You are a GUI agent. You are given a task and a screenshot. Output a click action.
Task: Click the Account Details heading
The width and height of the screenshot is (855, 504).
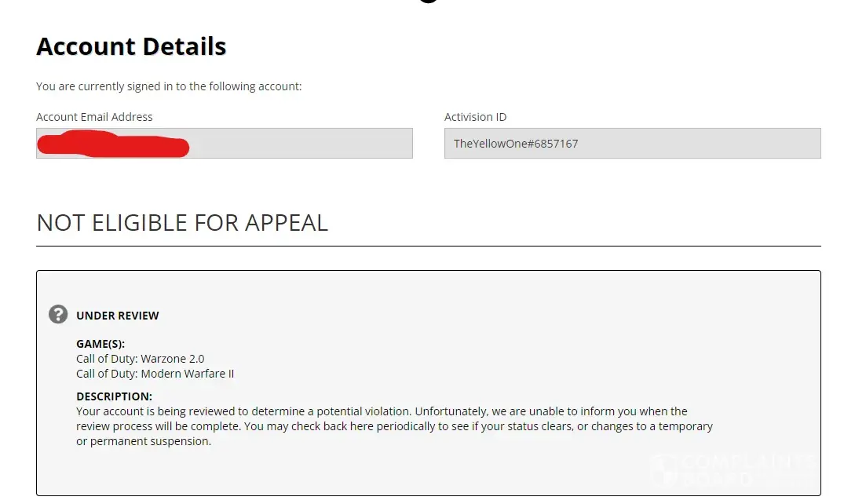pos(131,47)
